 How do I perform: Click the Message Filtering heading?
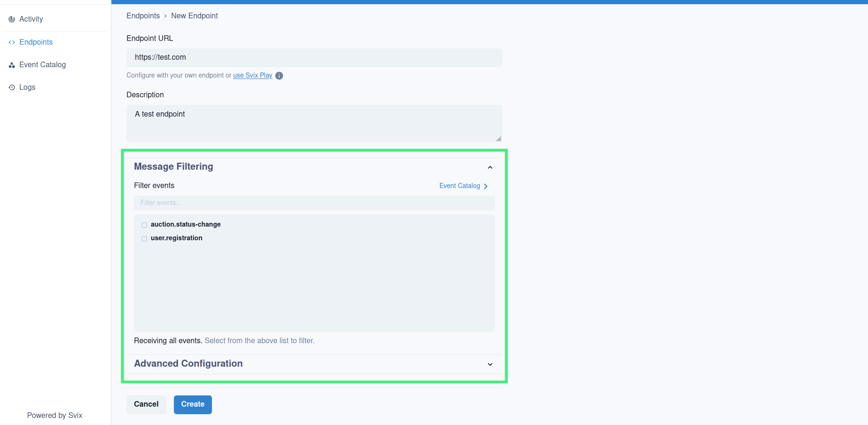click(x=173, y=166)
